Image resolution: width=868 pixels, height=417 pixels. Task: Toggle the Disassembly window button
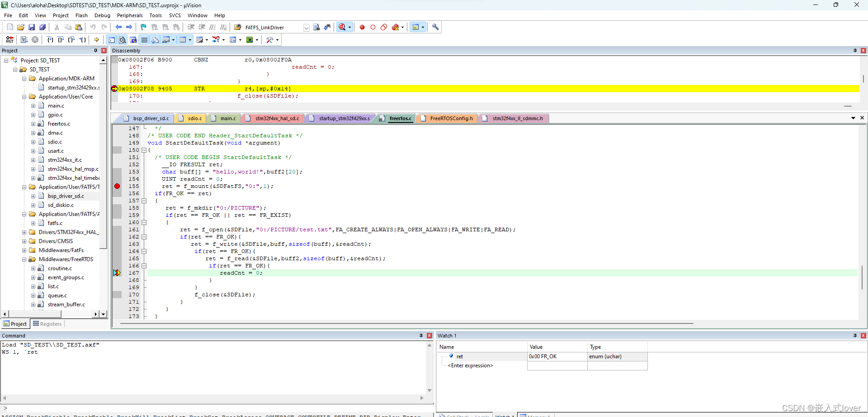coord(123,40)
